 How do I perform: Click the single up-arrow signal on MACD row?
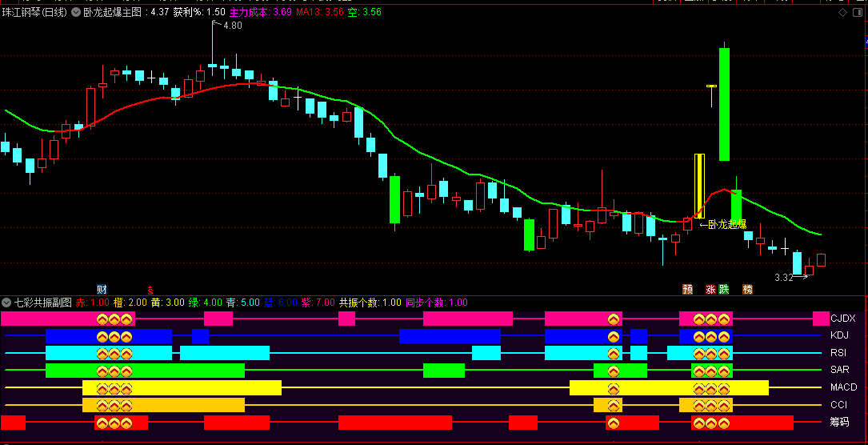tap(613, 388)
